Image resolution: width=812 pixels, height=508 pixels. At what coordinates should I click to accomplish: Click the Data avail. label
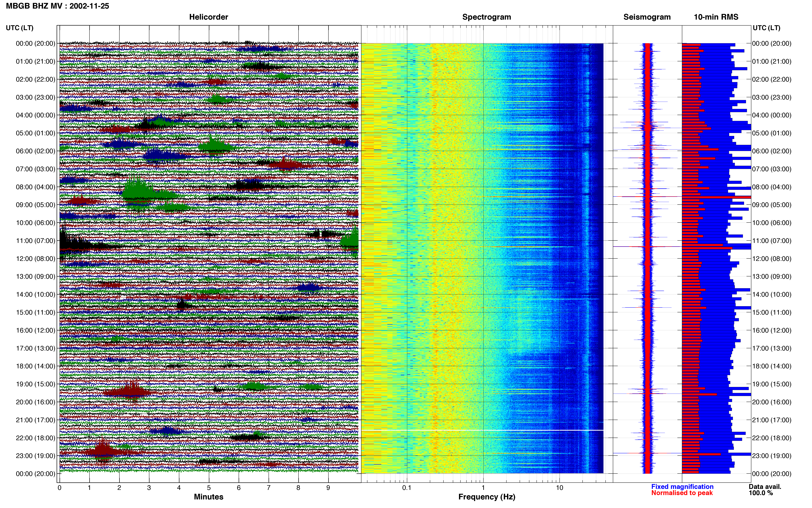pos(765,486)
